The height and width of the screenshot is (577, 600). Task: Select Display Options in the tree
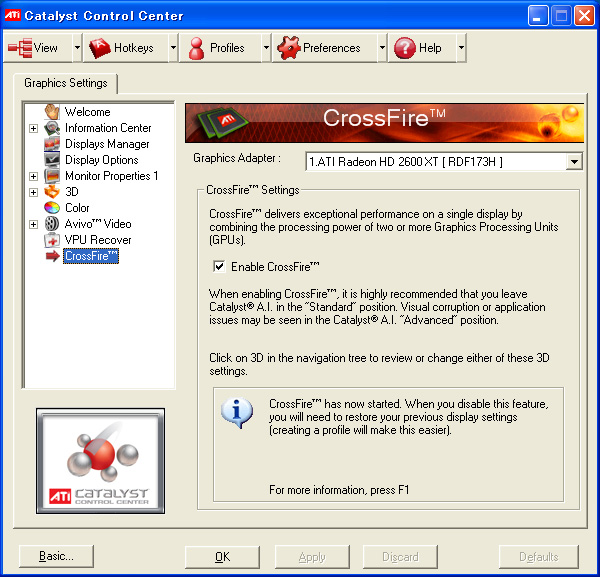click(102, 160)
